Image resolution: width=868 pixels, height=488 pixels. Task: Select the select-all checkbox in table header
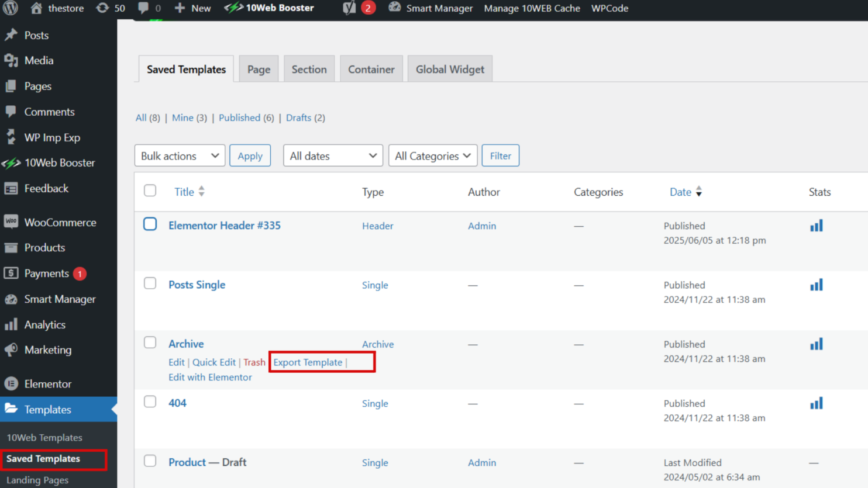point(150,191)
